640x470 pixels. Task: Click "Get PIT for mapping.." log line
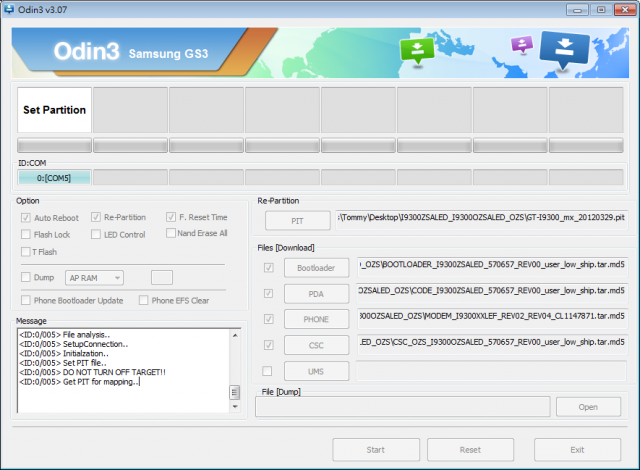pos(79,382)
